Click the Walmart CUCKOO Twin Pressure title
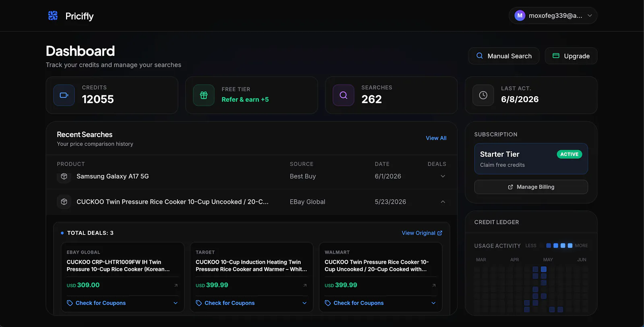 377,265
